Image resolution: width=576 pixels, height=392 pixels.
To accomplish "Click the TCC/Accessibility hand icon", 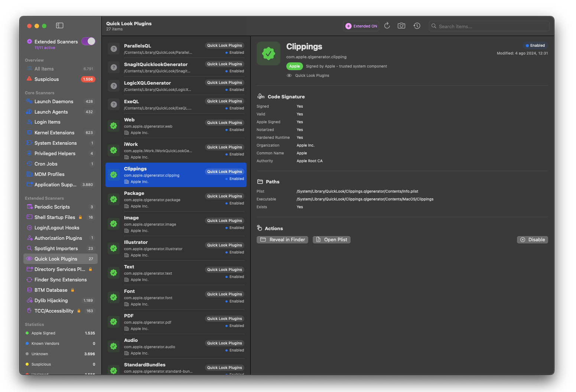I will pos(29,311).
